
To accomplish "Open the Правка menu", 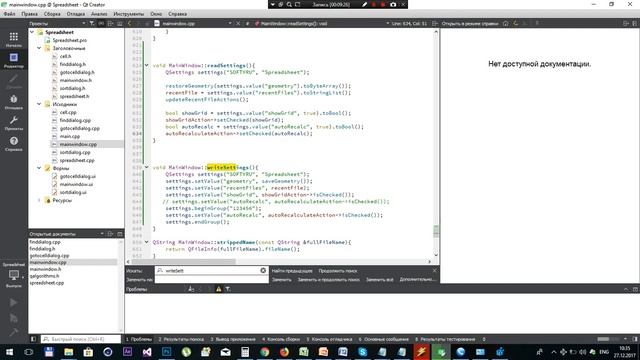I will (29, 14).
